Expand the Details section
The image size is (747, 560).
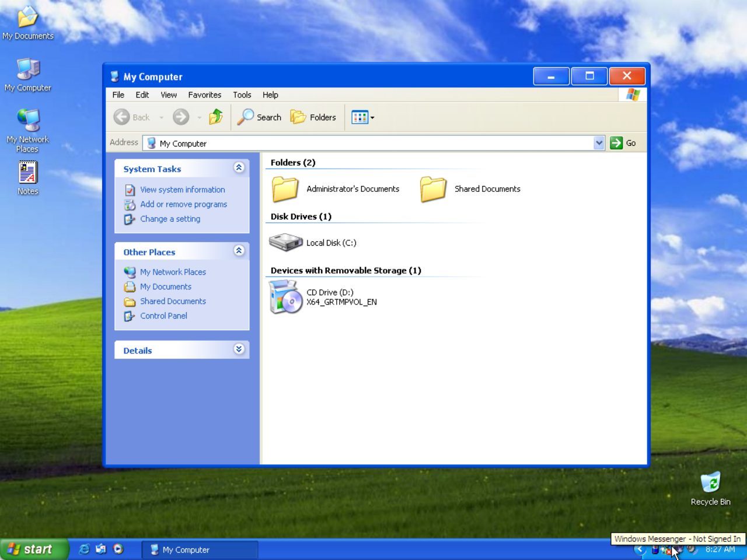[239, 349]
